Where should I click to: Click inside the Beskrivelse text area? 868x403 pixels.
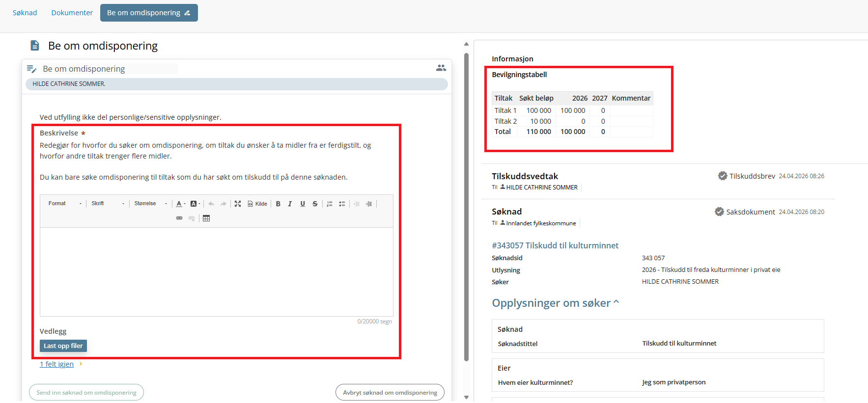[216, 271]
